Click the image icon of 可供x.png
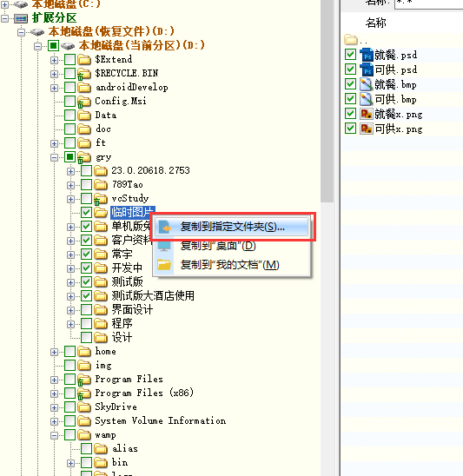The width and height of the screenshot is (463, 476). (x=367, y=129)
